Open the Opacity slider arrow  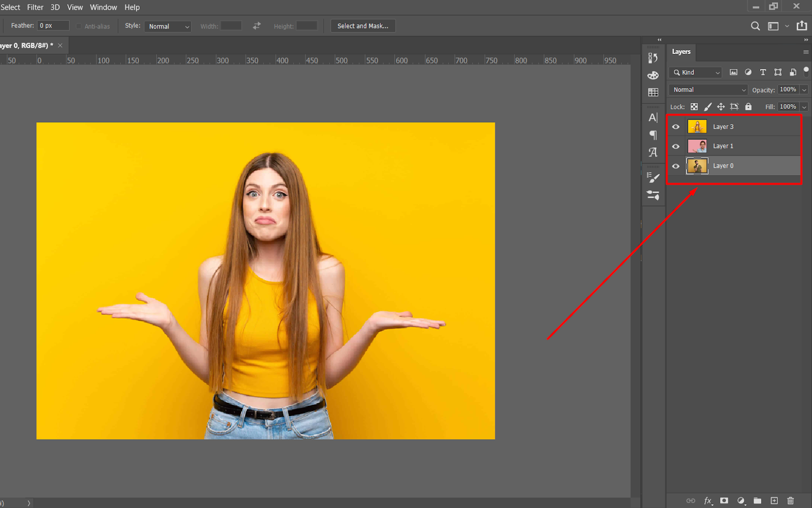[x=804, y=90]
